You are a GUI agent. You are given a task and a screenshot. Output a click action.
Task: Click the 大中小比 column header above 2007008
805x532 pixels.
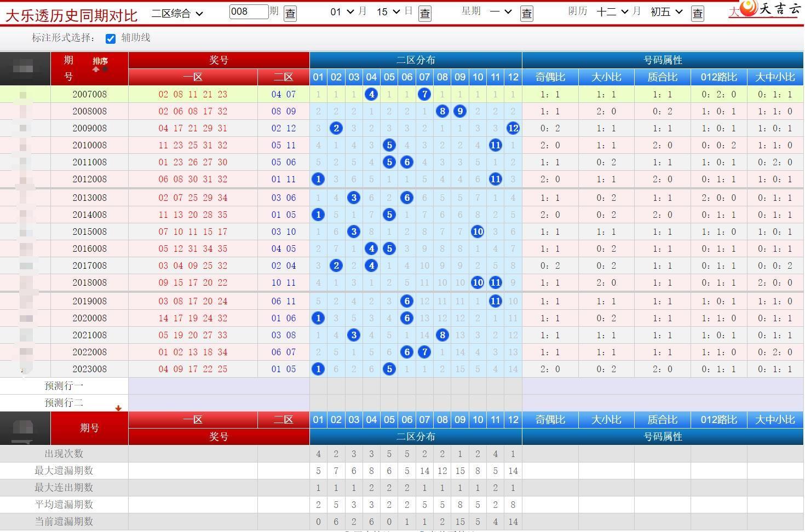pos(775,77)
